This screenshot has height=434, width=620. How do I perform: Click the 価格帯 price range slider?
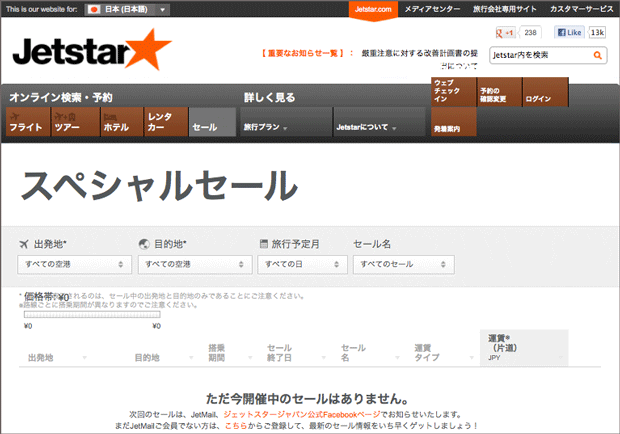[92, 315]
